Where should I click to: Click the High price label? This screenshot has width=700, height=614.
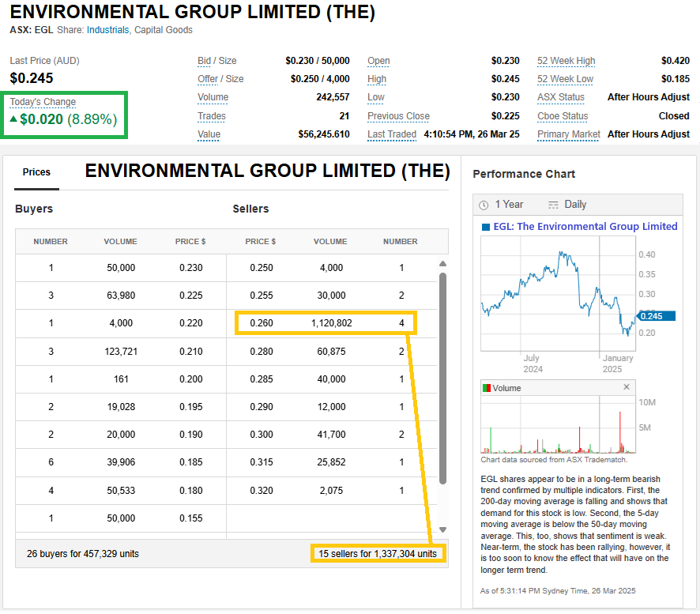[x=377, y=80]
